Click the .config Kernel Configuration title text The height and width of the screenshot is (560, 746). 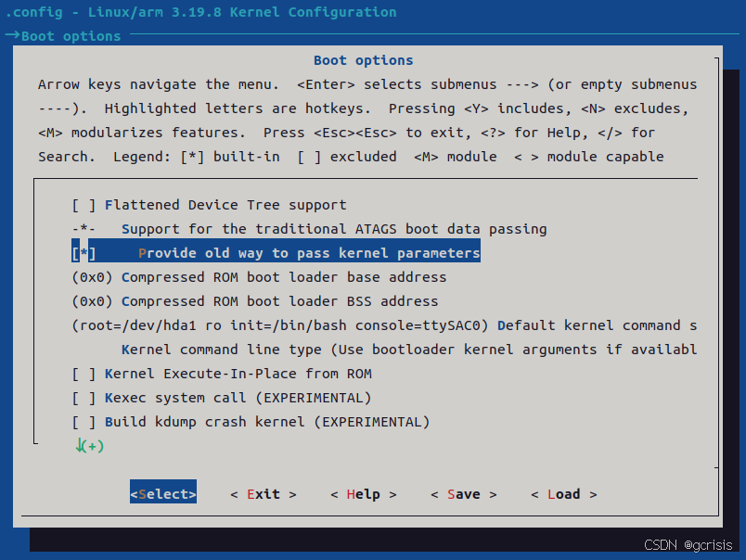point(200,12)
